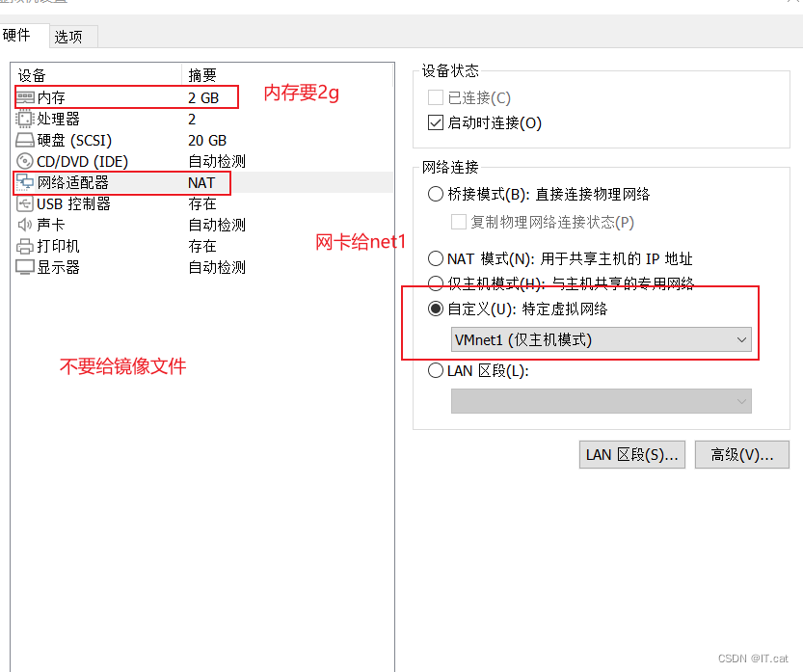Click the 摘要 column header
The height and width of the screenshot is (672, 803).
click(287, 75)
